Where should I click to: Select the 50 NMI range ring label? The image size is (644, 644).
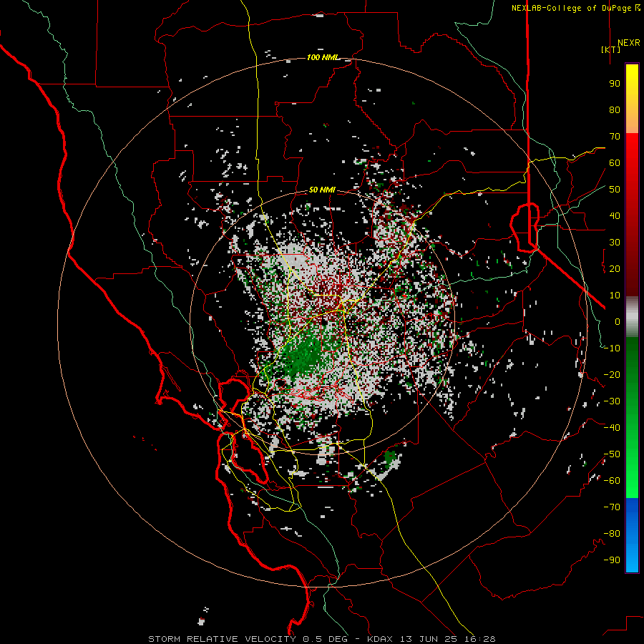pos(322,190)
